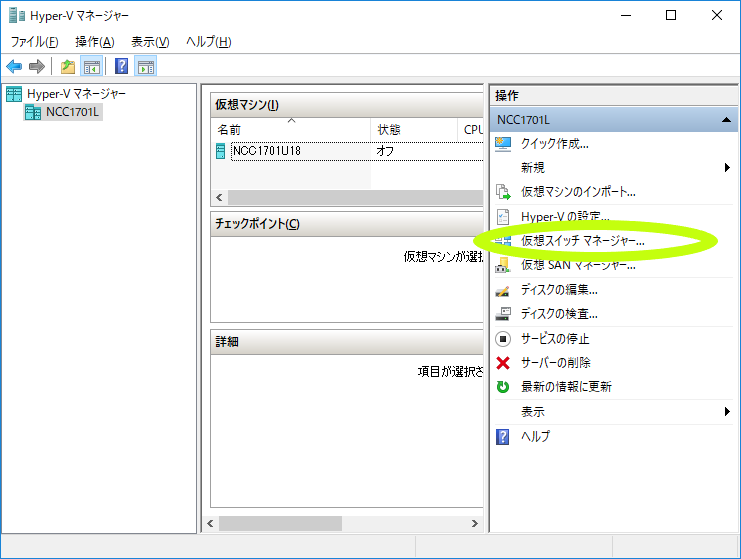
Task: Click the 仮想スイッチ マネージャー icon
Action: pyautogui.click(x=503, y=241)
